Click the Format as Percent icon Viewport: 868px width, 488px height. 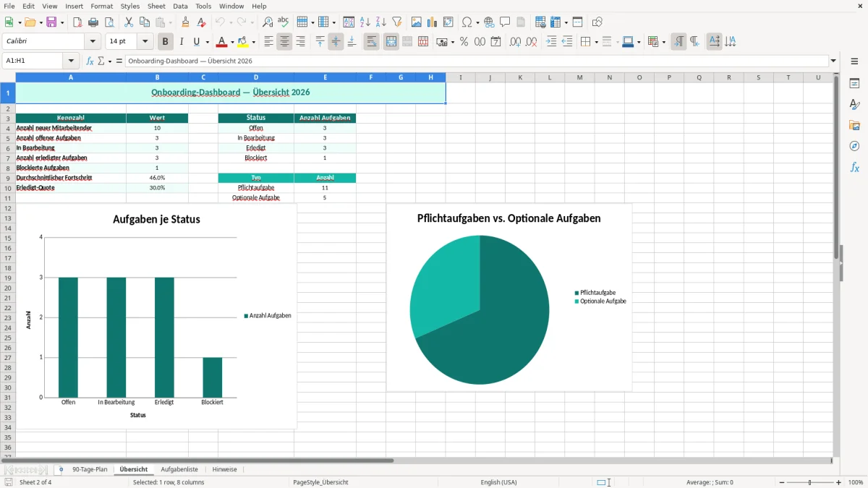point(464,42)
